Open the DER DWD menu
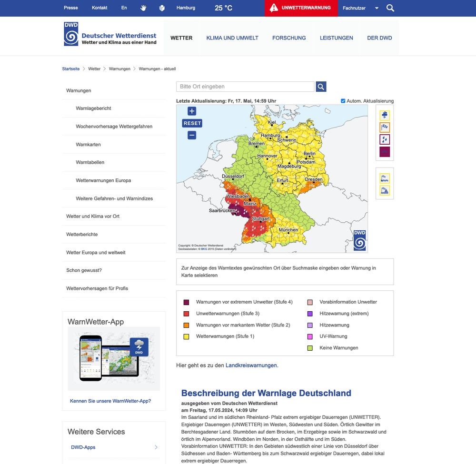The image size is (476, 464). point(379,38)
